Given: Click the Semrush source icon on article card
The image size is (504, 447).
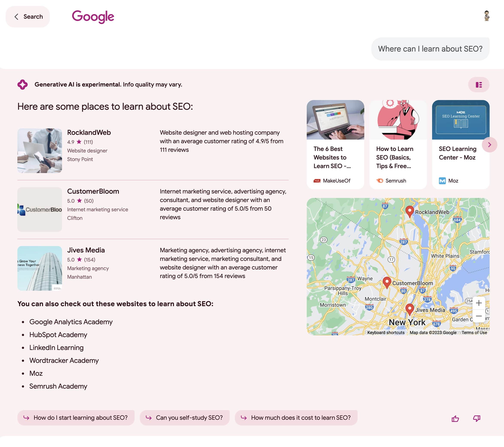Looking at the screenshot, I should [379, 181].
